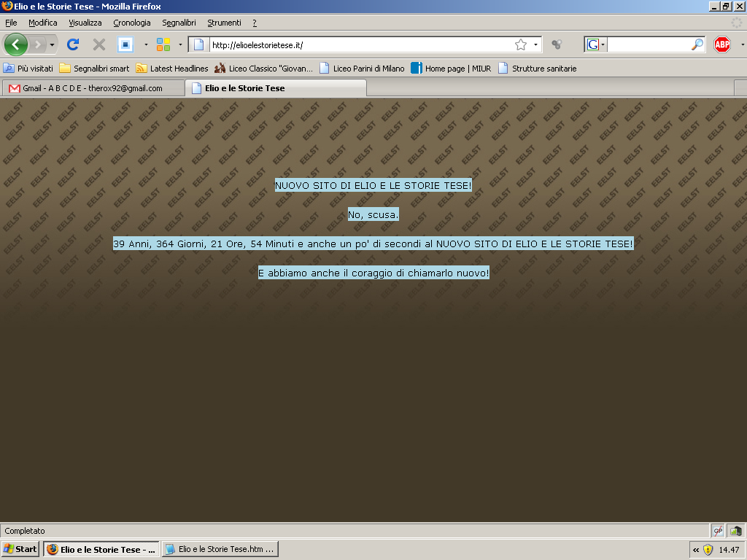Open the File menu
The height and width of the screenshot is (560, 747).
11,23
